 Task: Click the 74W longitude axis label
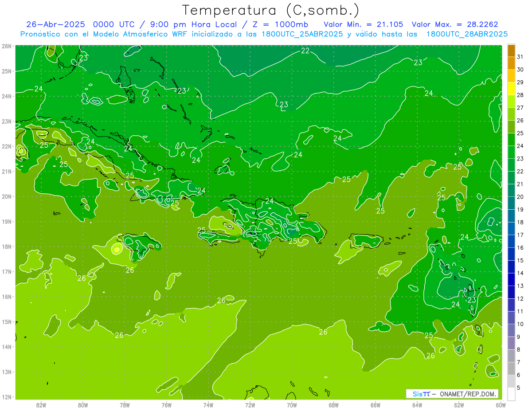click(x=208, y=405)
